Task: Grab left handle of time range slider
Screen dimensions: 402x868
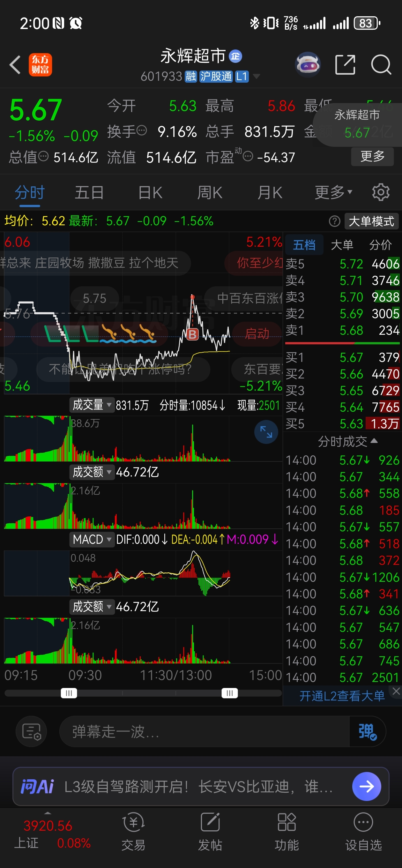Action: tap(69, 693)
